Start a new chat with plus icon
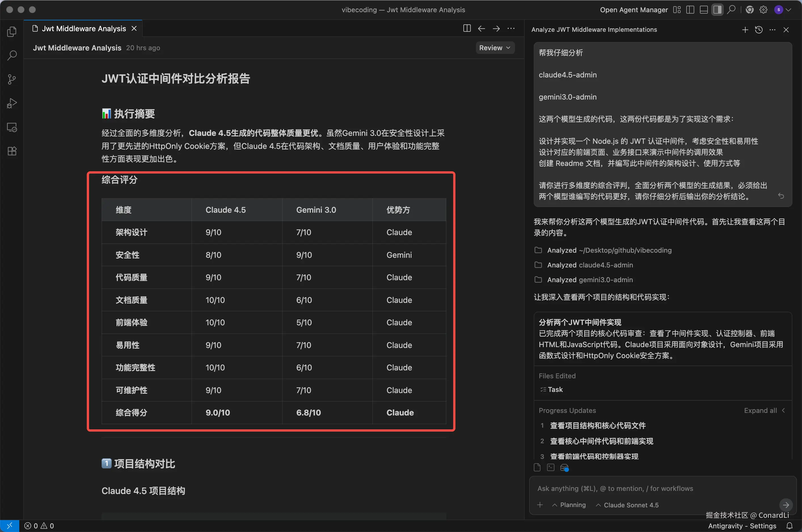This screenshot has width=802, height=532. click(745, 30)
